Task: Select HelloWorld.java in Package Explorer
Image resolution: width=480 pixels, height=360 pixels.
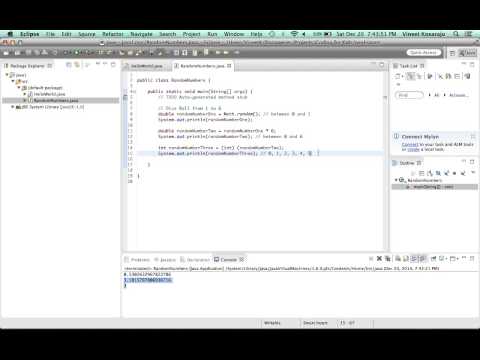Action: 49,94
